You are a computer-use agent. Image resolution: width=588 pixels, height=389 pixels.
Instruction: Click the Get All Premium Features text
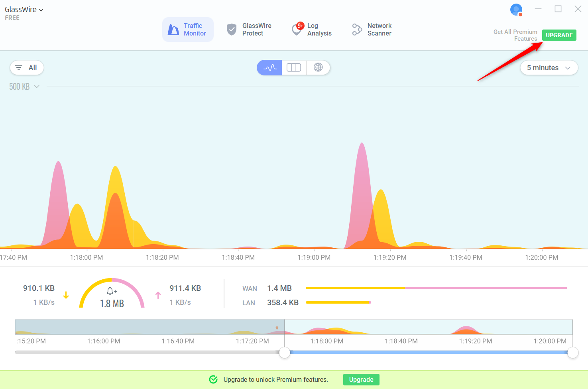pos(515,35)
